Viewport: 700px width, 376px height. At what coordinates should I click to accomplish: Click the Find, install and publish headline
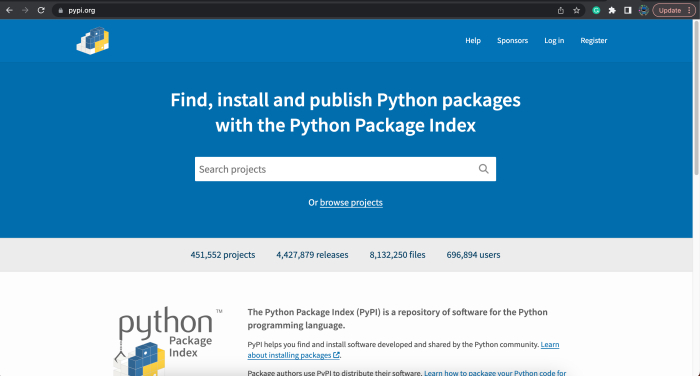click(x=346, y=113)
